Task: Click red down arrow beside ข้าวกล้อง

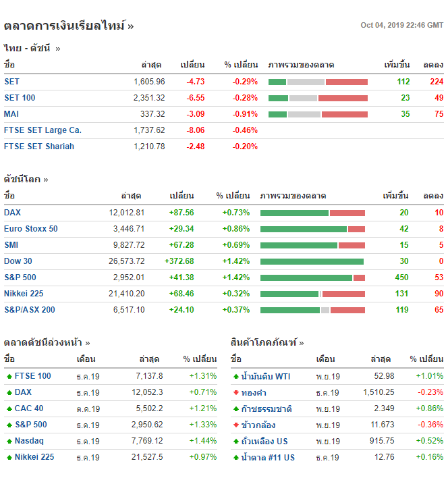Action: pos(236,425)
